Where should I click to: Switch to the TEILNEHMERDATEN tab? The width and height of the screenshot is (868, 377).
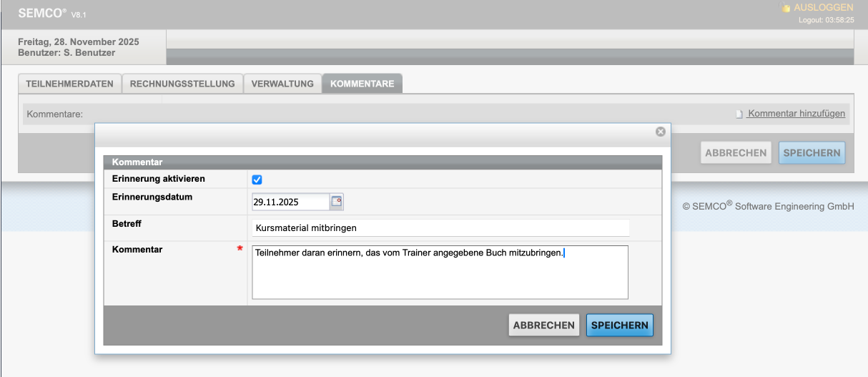tap(69, 84)
